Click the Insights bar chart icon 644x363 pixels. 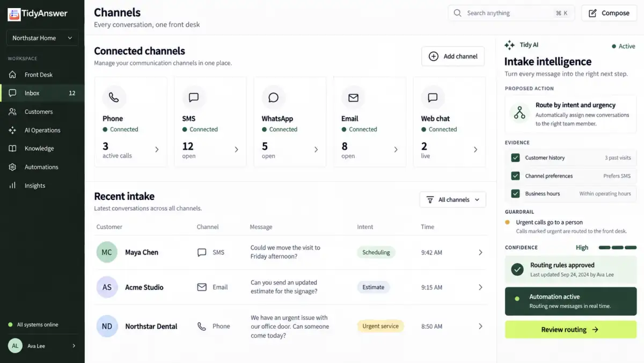pyautogui.click(x=13, y=185)
